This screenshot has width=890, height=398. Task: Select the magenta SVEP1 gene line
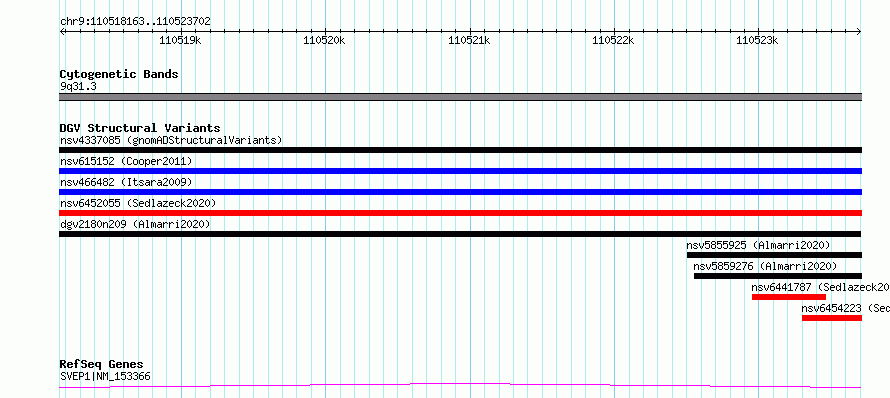point(460,386)
